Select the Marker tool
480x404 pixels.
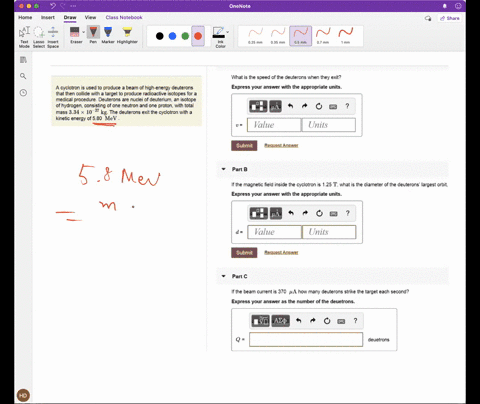(x=108, y=35)
